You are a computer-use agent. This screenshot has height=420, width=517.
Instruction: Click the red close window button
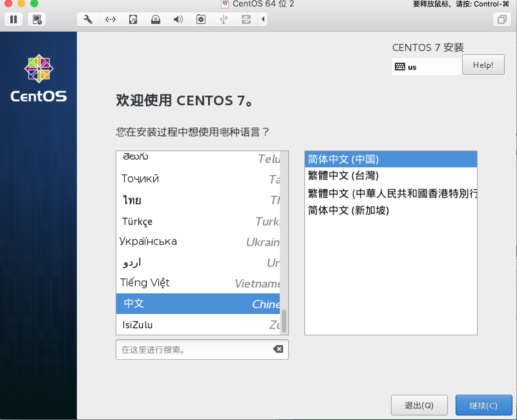tap(8, 3)
